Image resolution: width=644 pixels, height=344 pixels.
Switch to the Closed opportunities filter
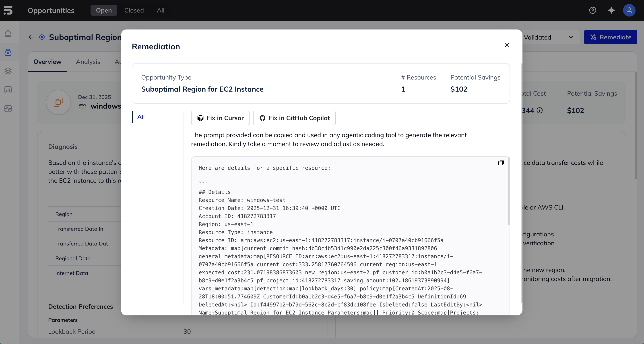pos(134,10)
